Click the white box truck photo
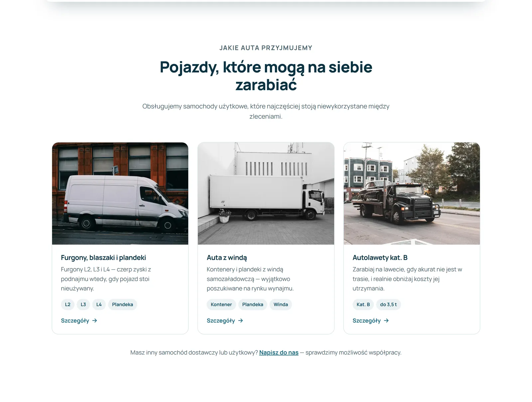Screen dimensions: 532x402 pos(266,194)
